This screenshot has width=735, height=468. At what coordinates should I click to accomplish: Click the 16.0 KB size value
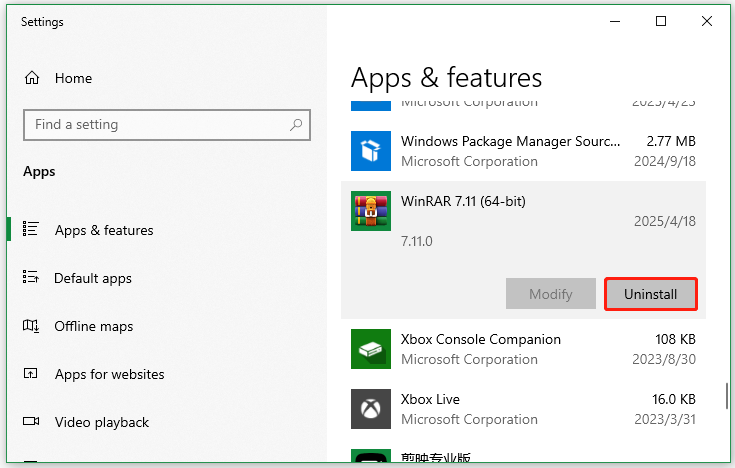pyautogui.click(x=674, y=399)
